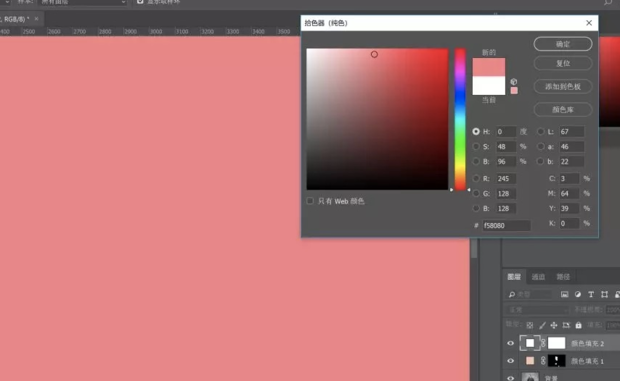Screen dimensions: 620x381
Task: Select the S saturation radio button
Action: (x=476, y=147)
